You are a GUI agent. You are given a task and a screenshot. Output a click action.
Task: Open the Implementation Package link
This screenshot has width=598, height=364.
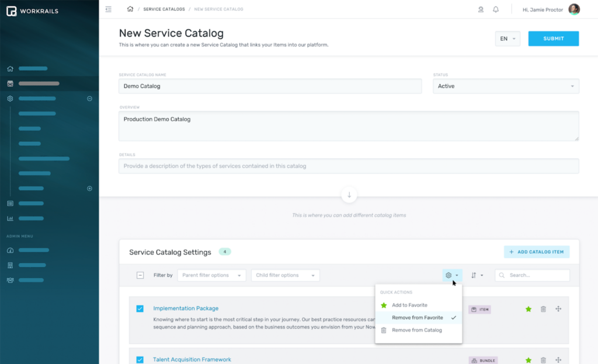coord(186,309)
